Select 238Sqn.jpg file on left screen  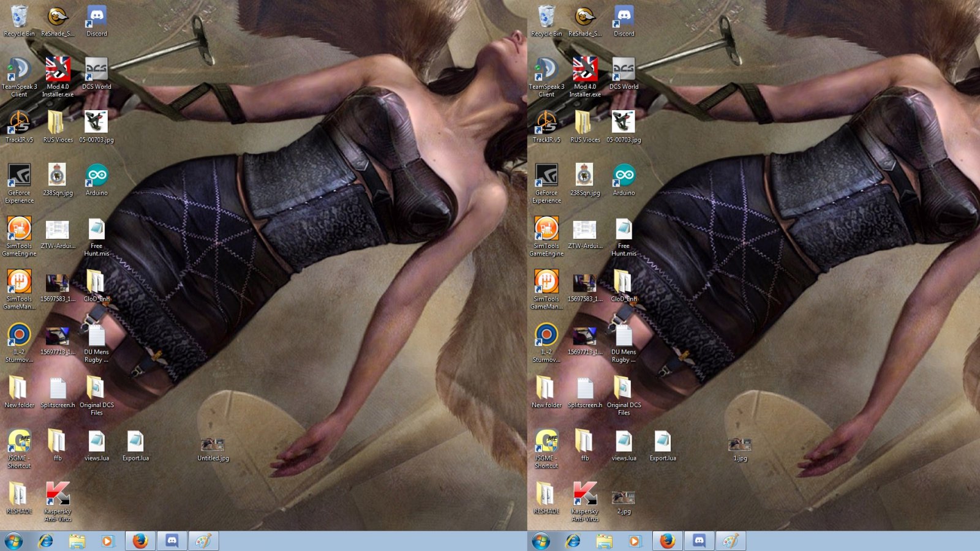tap(58, 180)
